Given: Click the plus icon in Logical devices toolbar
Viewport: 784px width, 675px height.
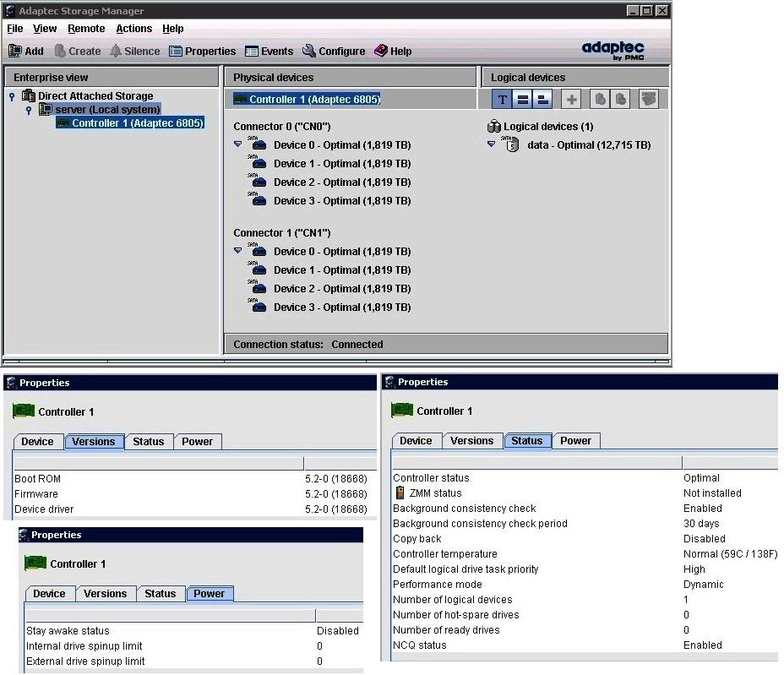Looking at the screenshot, I should click(x=571, y=100).
